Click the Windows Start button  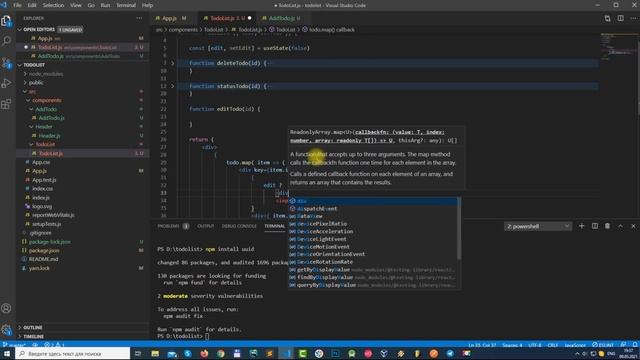7,353
